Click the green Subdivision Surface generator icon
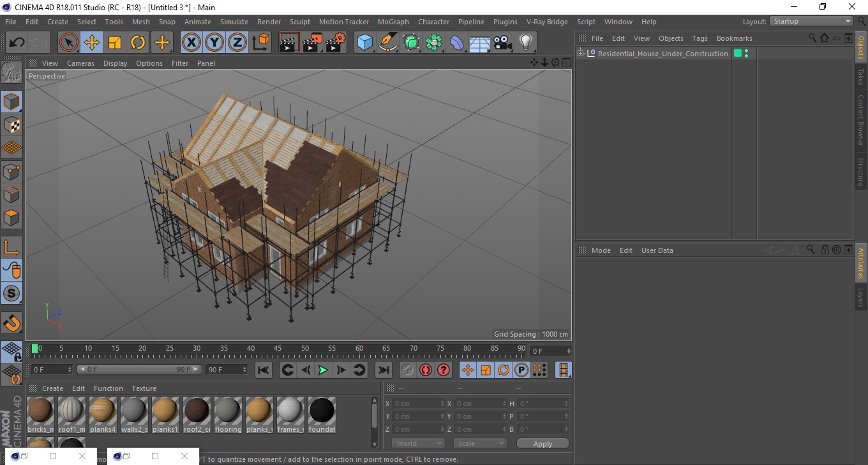 click(411, 43)
